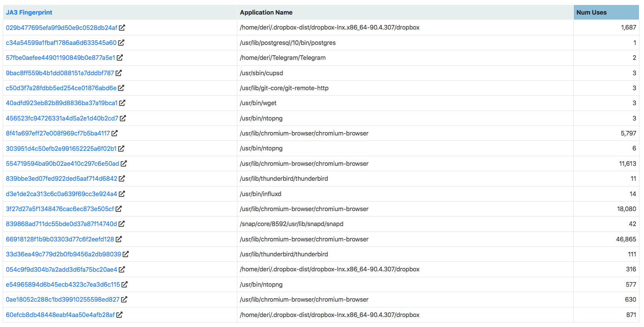644x327 pixels.
Task: Select fingerprint 66918128f1b9b03303d77c6f2eefd128
Action: pyautogui.click(x=61, y=239)
